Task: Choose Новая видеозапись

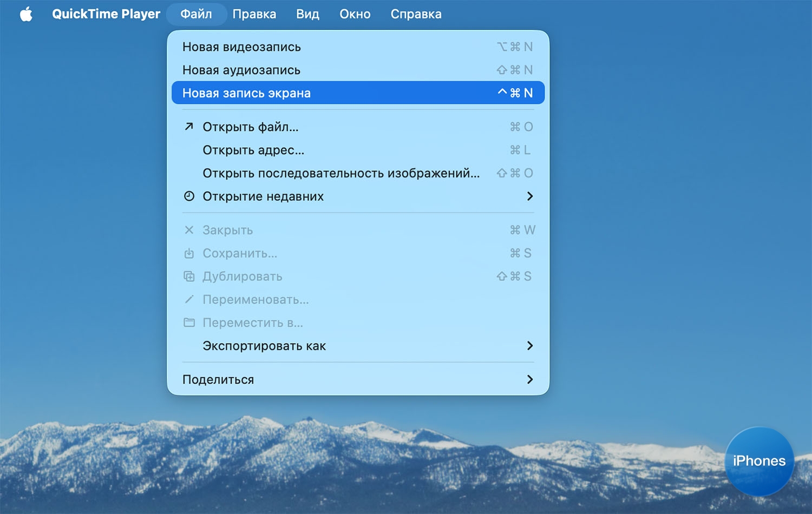Action: [x=358, y=47]
